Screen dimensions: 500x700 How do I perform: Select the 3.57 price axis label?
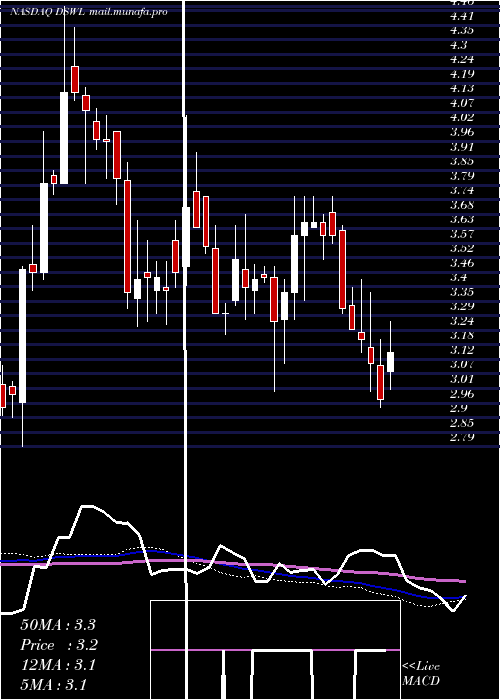[462, 234]
